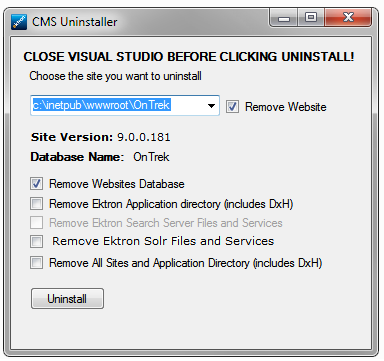Click 'Remove Ektron Solr Files and Services' label
This screenshot has height=361, width=384.
pyautogui.click(x=163, y=241)
